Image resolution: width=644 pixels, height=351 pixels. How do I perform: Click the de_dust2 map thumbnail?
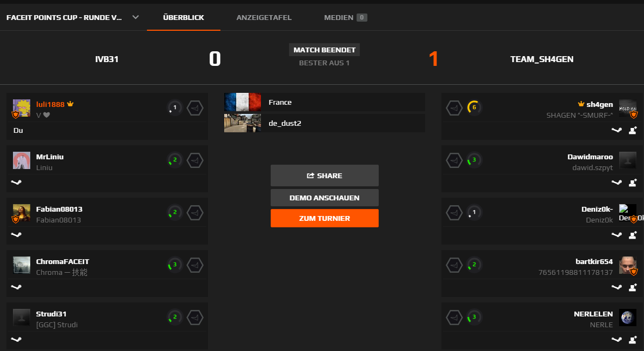pyautogui.click(x=243, y=123)
